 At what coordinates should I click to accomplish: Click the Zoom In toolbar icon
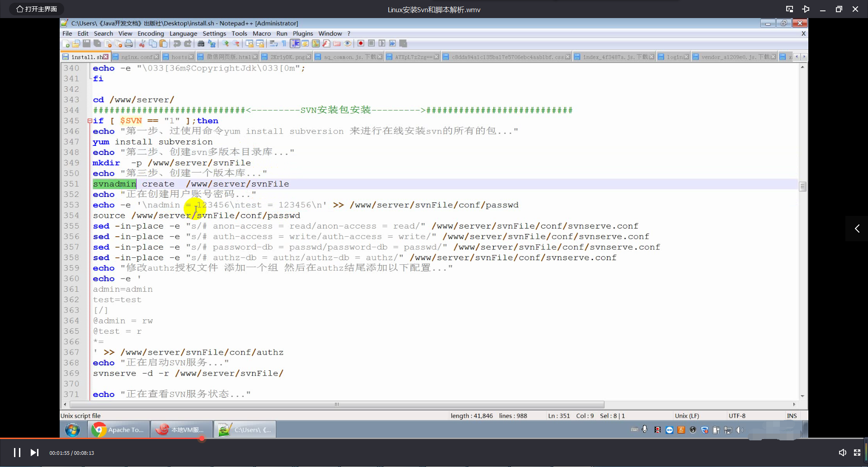(x=225, y=43)
